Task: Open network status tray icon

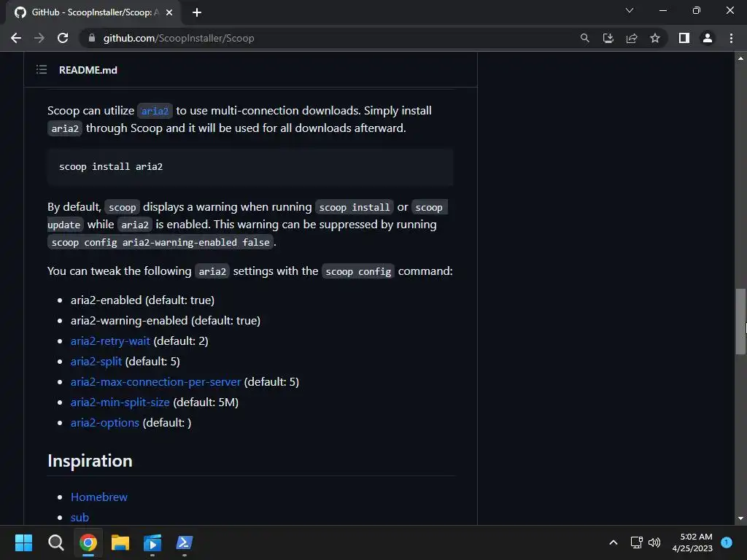Action: click(636, 542)
